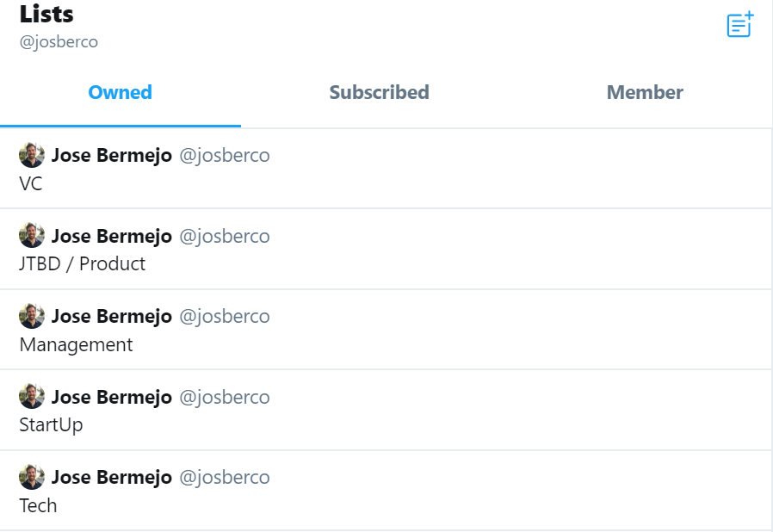
Task: Click the Lists page heading
Action: tap(46, 15)
